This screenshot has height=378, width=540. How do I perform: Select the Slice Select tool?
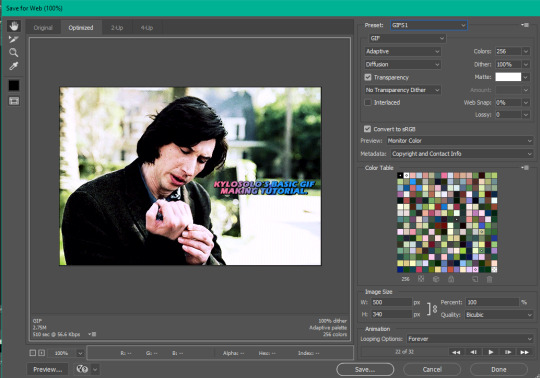[x=14, y=39]
